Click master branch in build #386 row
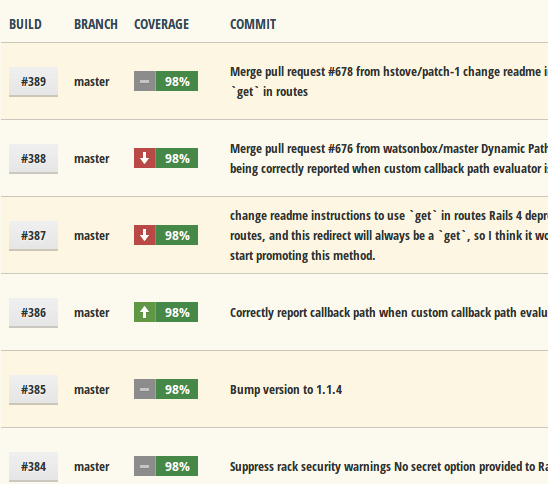 (x=92, y=312)
